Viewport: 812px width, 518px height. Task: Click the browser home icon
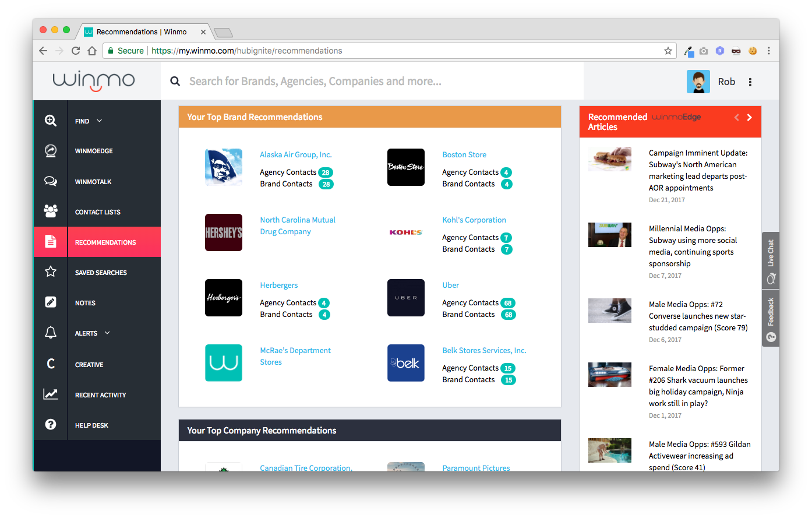pos(92,51)
